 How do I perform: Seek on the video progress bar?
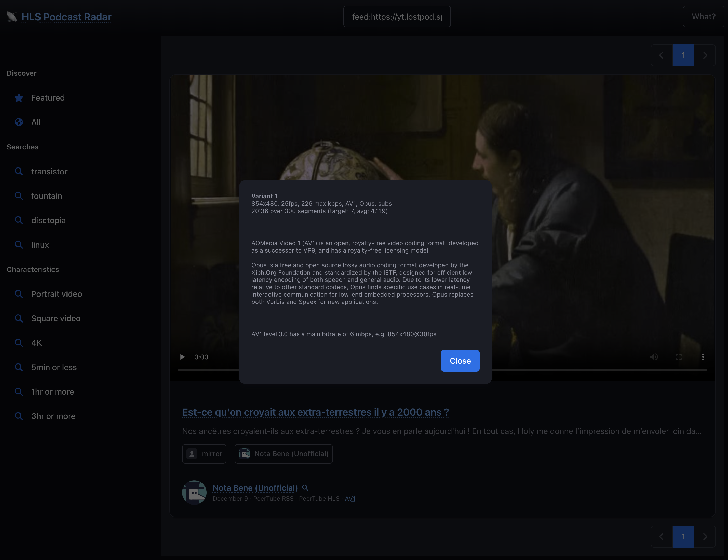tap(600, 370)
